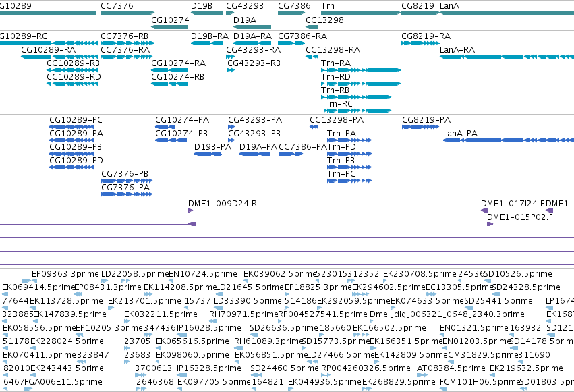Select transcript CG10274-RB
Screen dimensions: 574x392
(x=177, y=77)
